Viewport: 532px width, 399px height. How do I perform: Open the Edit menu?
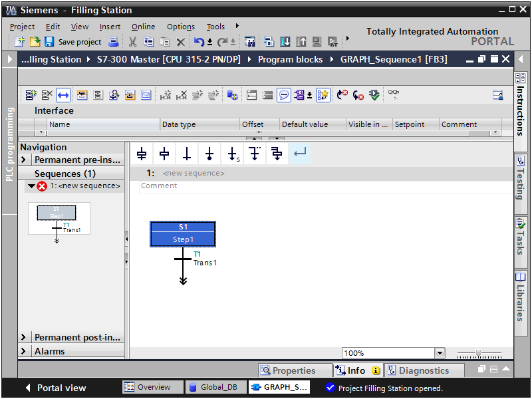(53, 27)
